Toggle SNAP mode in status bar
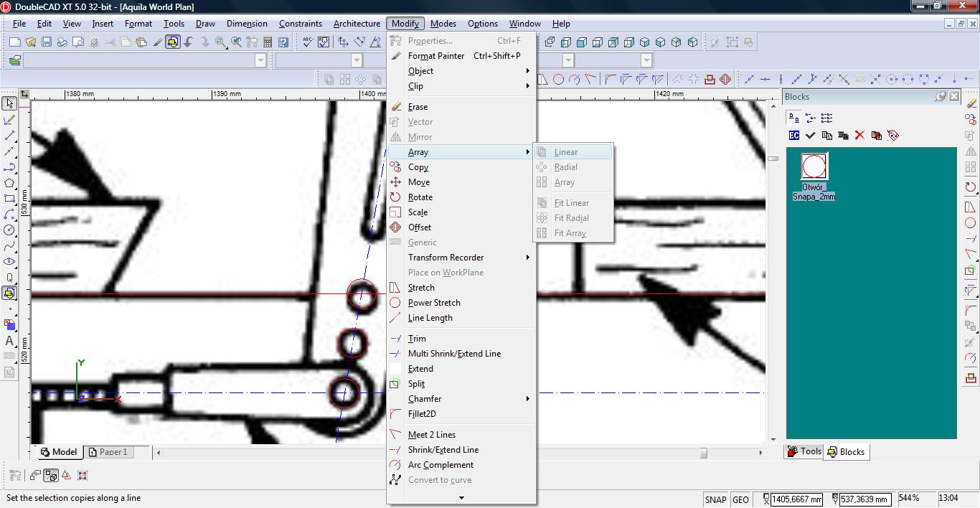This screenshot has height=508, width=980. 715,499
